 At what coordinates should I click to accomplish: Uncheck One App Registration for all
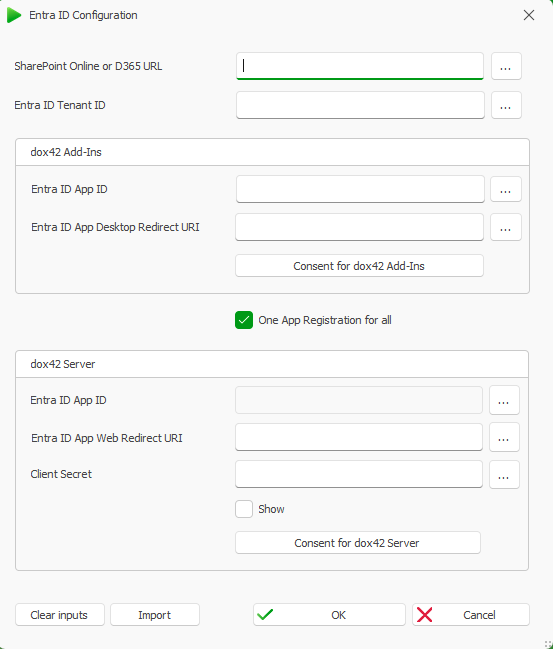(x=244, y=320)
